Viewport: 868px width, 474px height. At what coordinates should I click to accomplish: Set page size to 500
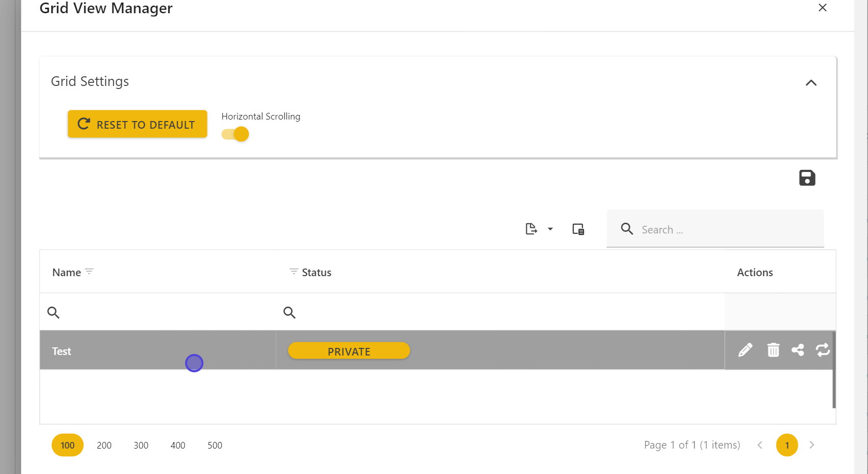pyautogui.click(x=215, y=446)
